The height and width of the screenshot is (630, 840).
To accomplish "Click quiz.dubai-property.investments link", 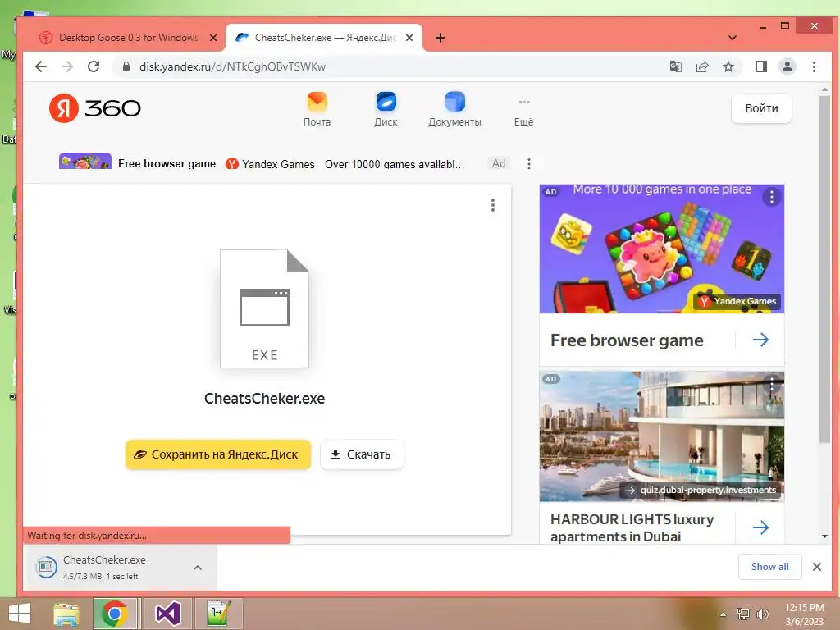I will [708, 490].
